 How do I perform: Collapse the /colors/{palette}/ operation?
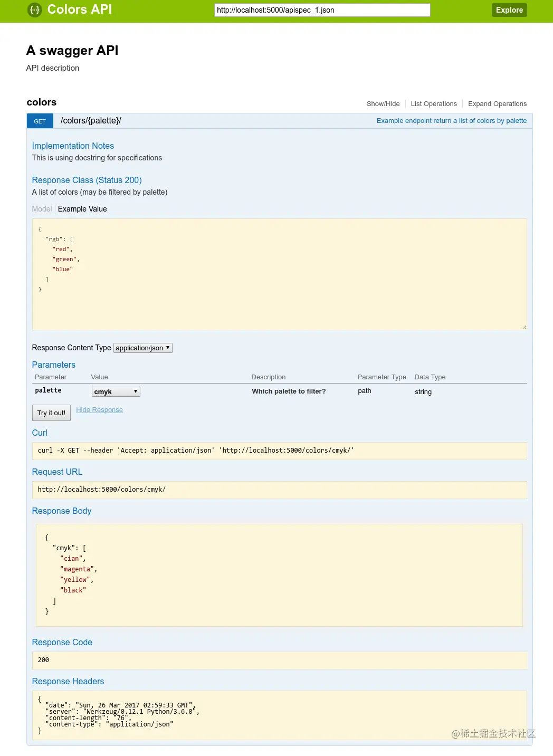pos(90,121)
